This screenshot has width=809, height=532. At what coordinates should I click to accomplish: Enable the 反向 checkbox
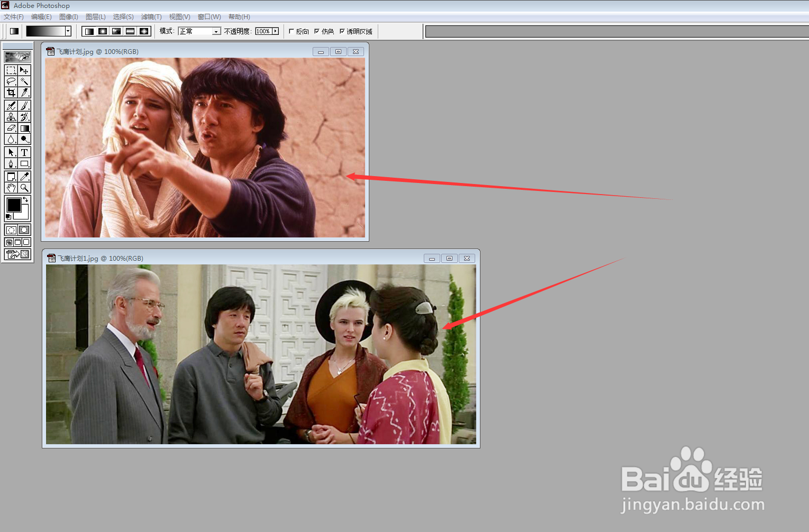pyautogui.click(x=292, y=31)
